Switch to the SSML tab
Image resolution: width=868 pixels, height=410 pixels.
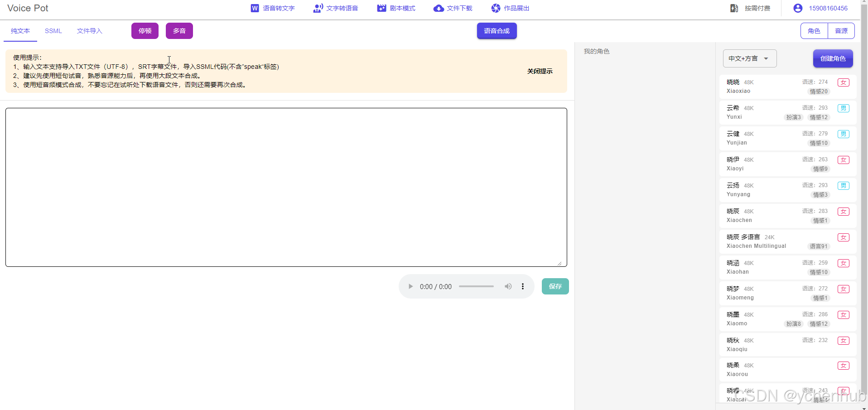point(53,31)
